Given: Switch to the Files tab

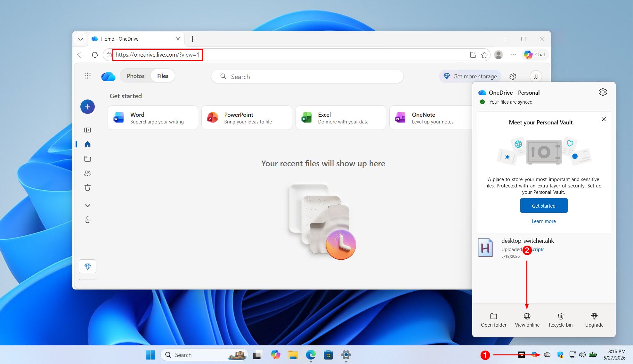Looking at the screenshot, I should (163, 76).
